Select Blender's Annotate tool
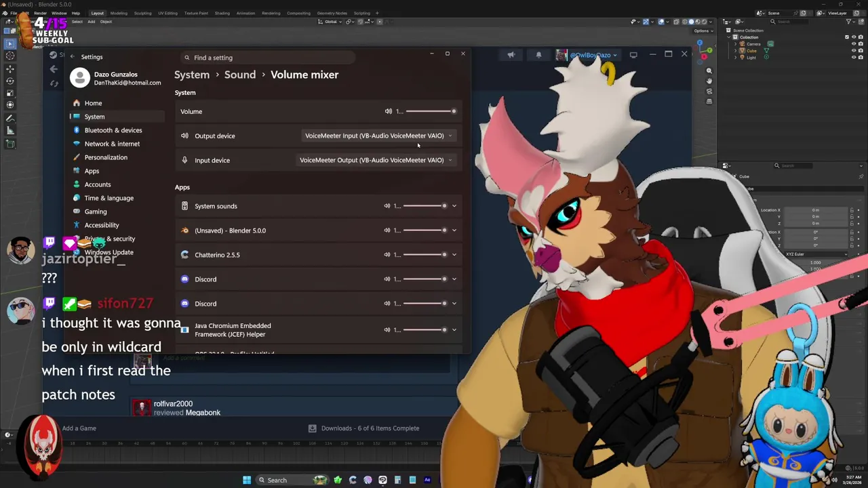This screenshot has height=488, width=868. pyautogui.click(x=10, y=118)
